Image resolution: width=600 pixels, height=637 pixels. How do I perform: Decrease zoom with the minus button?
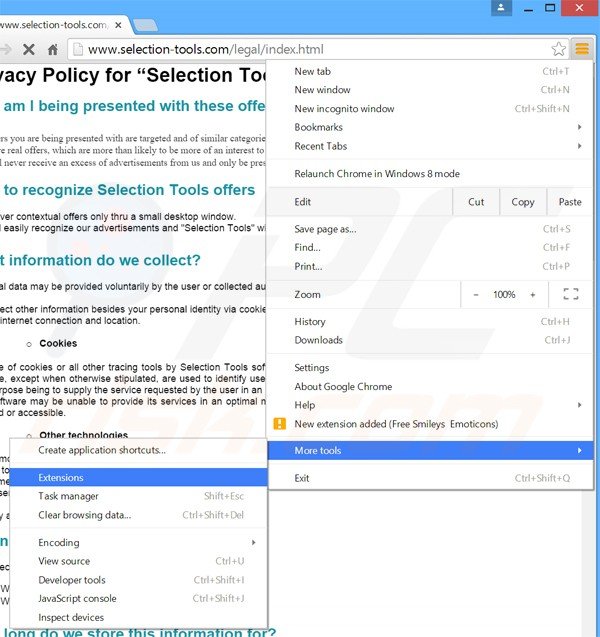coord(476,295)
